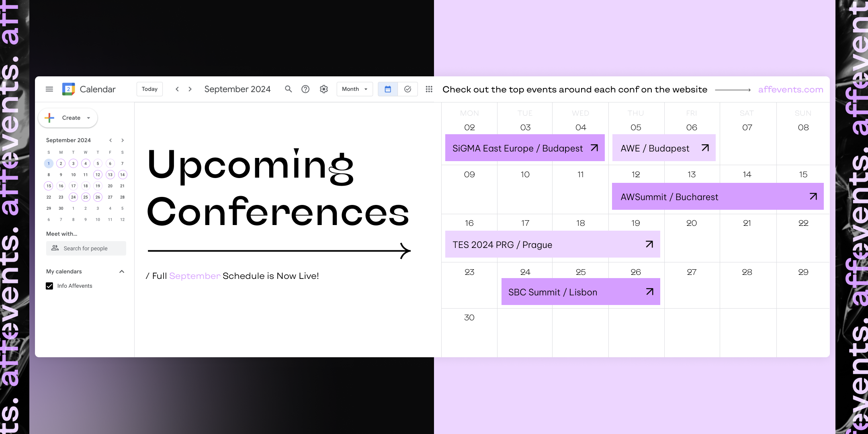Click the mini calendar forward chevron
The width and height of the screenshot is (868, 434).
point(123,139)
